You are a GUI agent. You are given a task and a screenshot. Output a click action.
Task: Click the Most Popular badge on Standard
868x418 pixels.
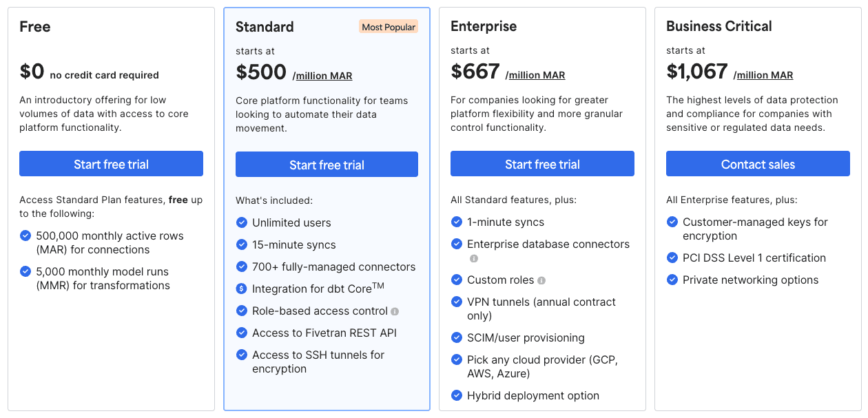[389, 27]
